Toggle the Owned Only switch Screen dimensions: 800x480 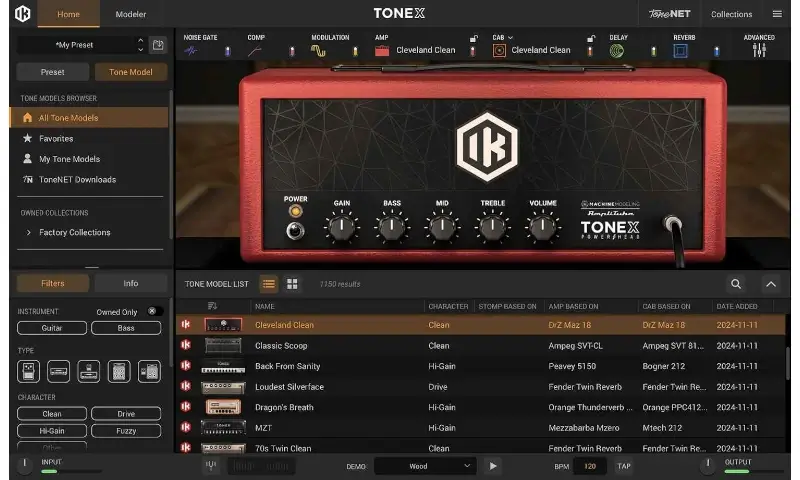click(x=154, y=311)
